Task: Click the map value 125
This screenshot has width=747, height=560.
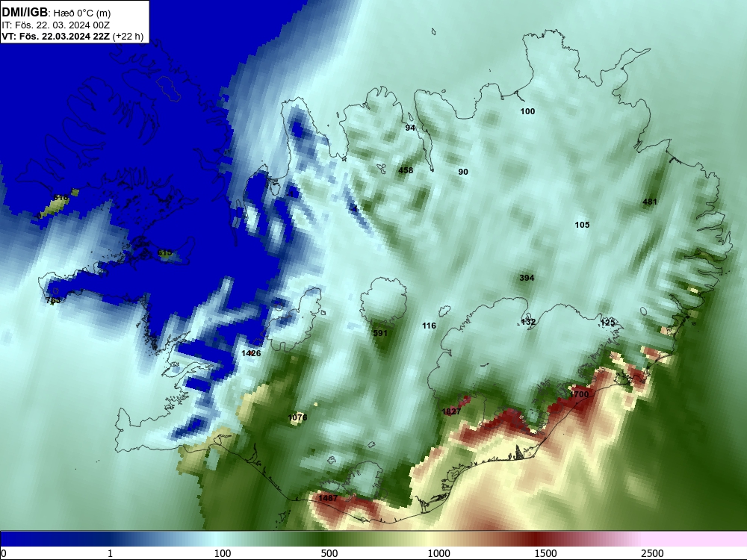Action: 607,323
